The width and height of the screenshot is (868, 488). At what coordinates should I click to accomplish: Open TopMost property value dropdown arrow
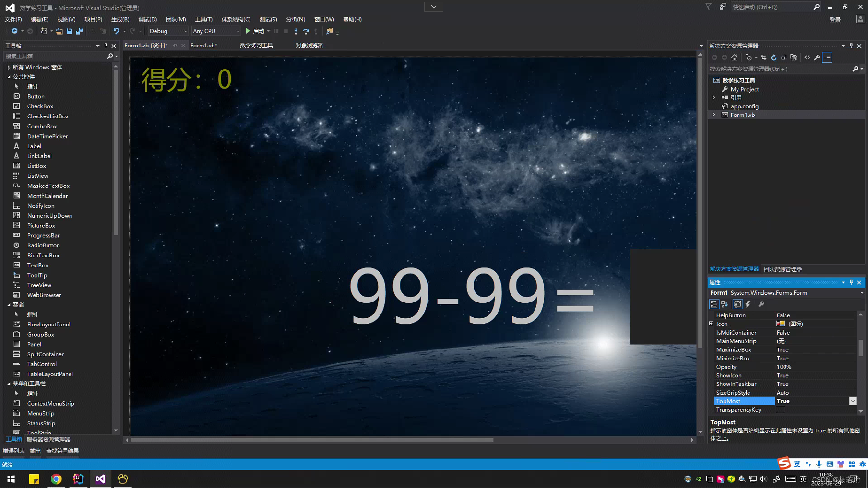click(853, 401)
